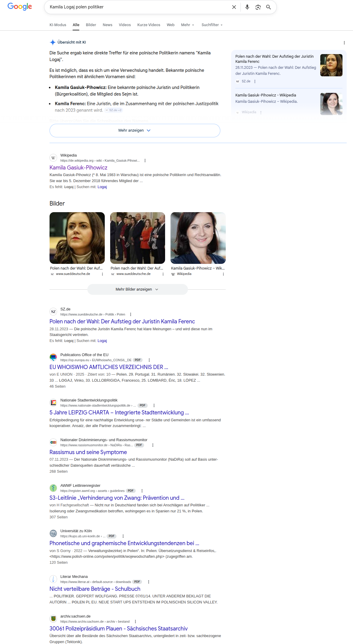Switch to News tab
The image size is (353, 644).
pyautogui.click(x=107, y=25)
